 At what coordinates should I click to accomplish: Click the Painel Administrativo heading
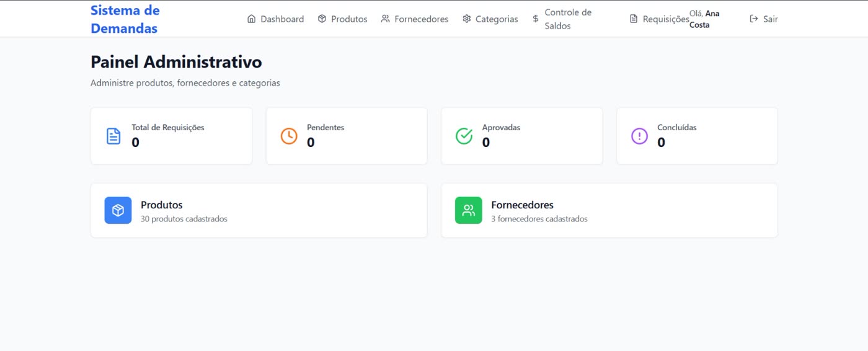(x=176, y=62)
